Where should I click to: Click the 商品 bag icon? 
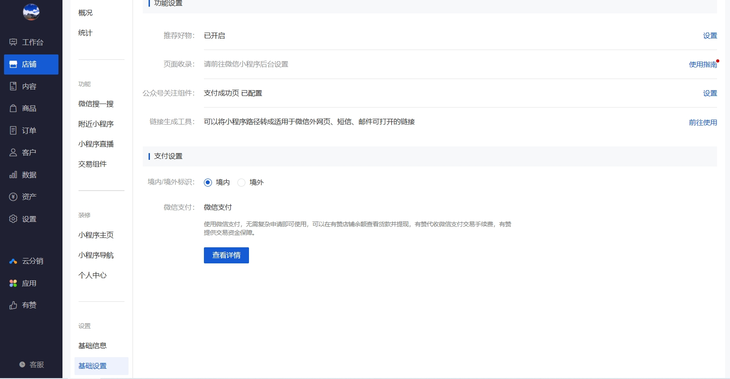(x=13, y=108)
